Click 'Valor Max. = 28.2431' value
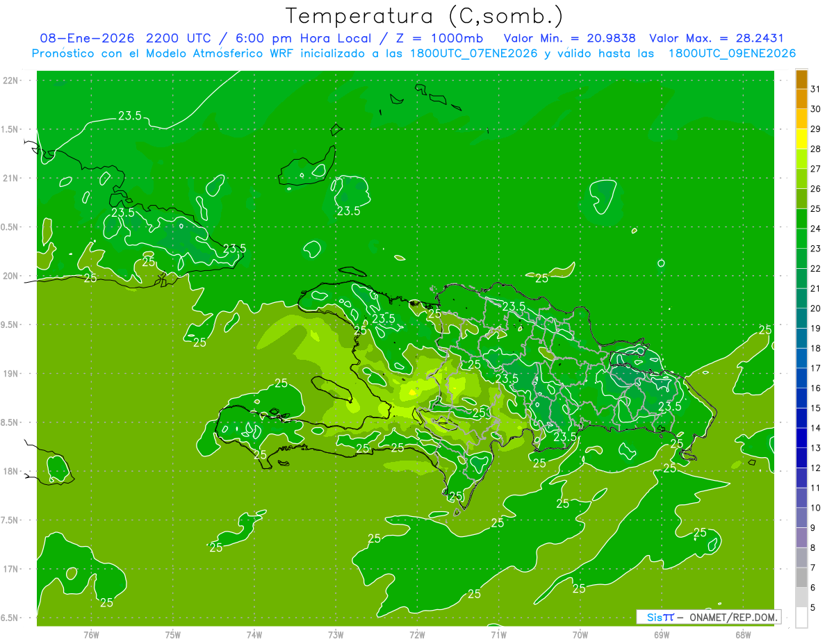 (717, 38)
